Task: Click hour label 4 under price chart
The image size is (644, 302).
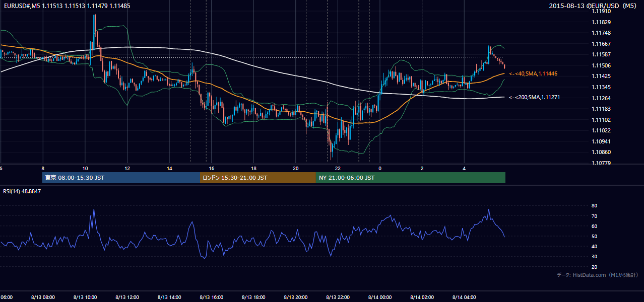Action: pyautogui.click(x=464, y=169)
